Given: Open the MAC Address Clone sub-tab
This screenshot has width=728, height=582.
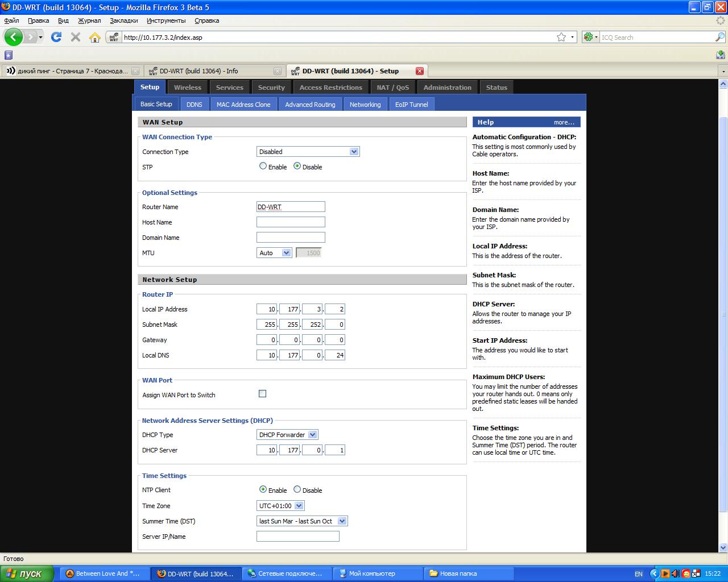Looking at the screenshot, I should (243, 105).
